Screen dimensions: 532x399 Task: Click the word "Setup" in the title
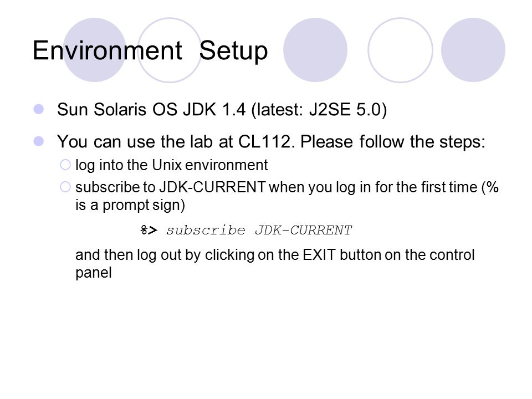click(233, 52)
